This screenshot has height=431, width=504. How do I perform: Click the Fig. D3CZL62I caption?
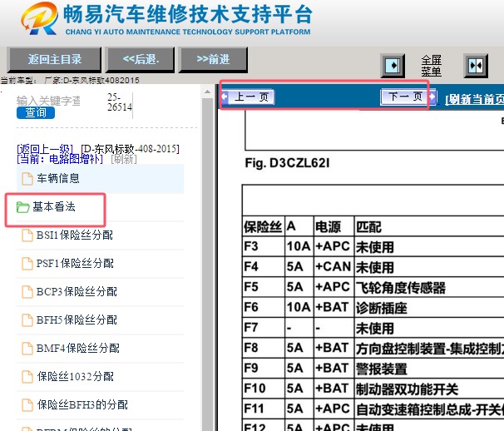pyautogui.click(x=287, y=163)
